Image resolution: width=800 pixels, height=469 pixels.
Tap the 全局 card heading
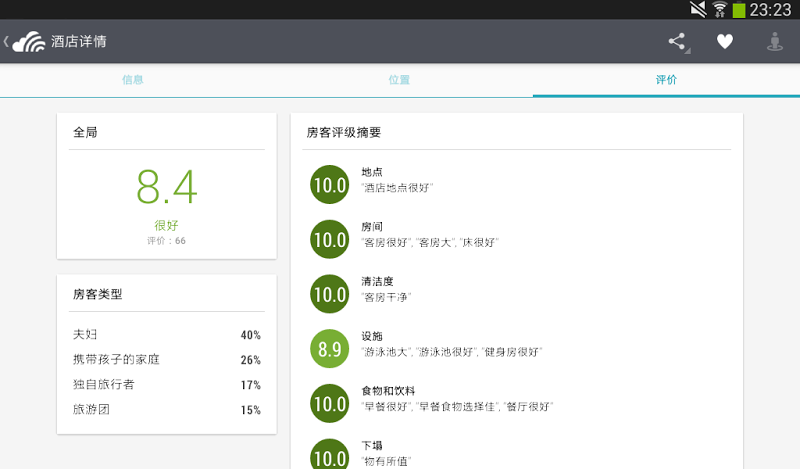(85, 133)
